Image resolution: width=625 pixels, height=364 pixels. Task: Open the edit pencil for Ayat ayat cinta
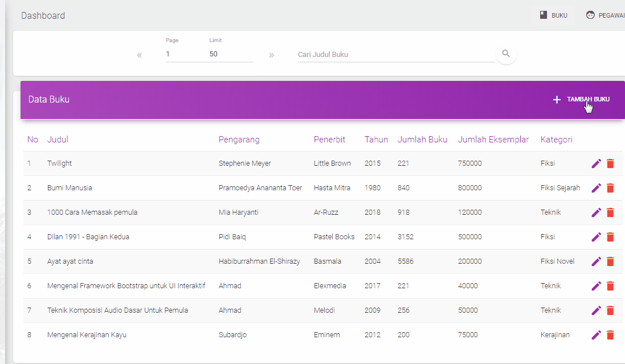click(x=596, y=261)
